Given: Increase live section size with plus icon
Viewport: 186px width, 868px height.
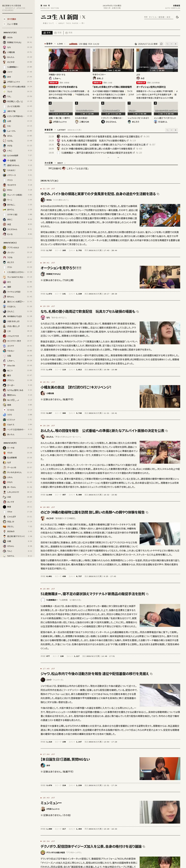Looking at the screenshot, I should point(176,44).
